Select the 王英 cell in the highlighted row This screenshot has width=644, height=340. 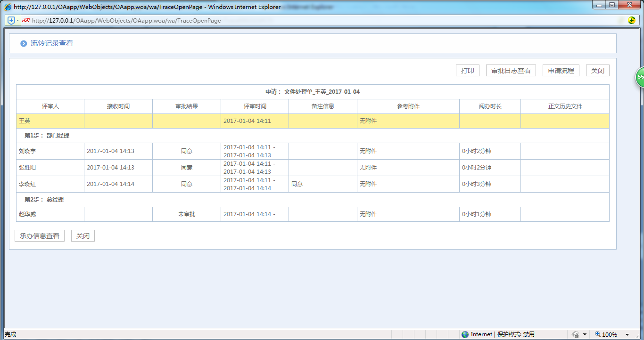click(x=50, y=121)
